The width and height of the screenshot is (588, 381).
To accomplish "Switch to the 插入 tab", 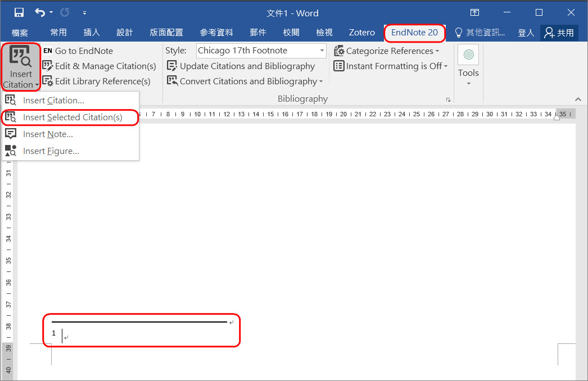I will (x=92, y=33).
